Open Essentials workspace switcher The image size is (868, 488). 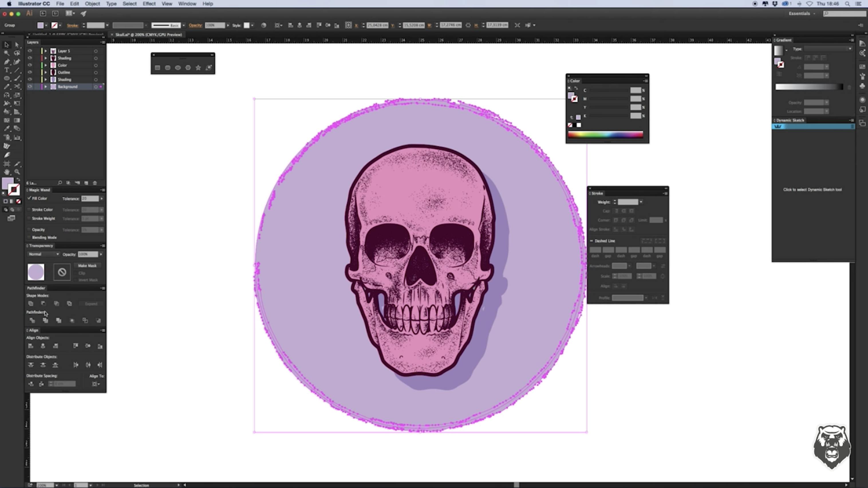coord(802,13)
